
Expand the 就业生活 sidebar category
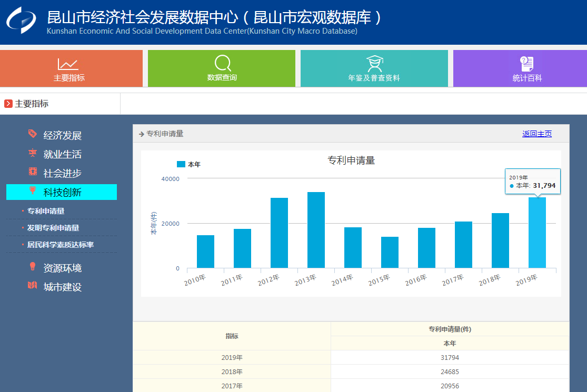62,155
